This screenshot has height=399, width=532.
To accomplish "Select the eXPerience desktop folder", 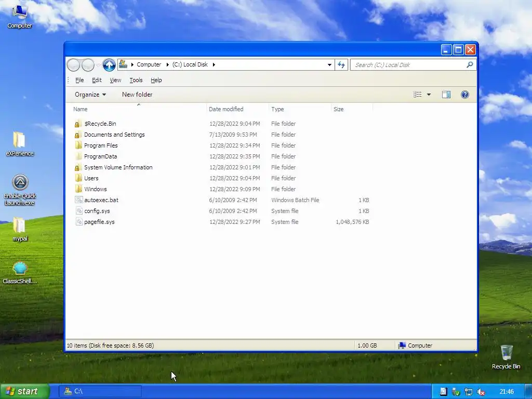I will pyautogui.click(x=20, y=144).
